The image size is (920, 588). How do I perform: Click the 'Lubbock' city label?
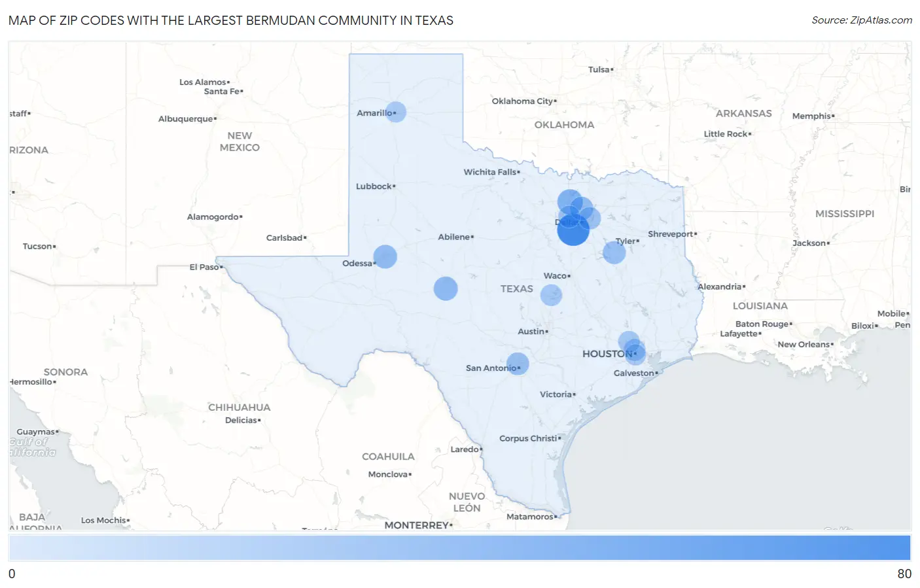tap(374, 186)
